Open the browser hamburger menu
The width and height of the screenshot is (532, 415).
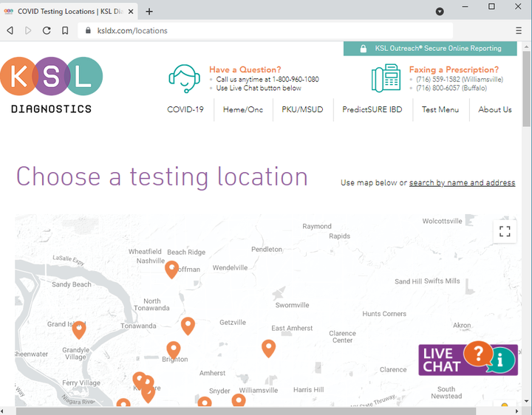[519, 30]
